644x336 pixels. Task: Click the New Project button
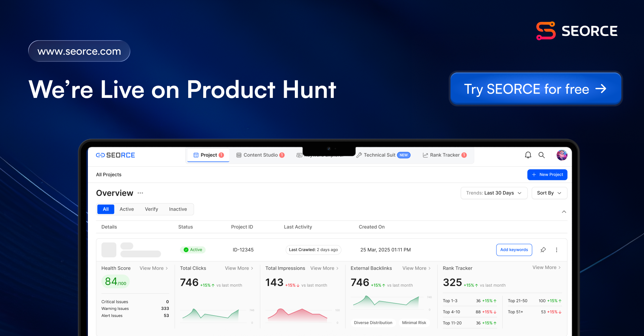pyautogui.click(x=547, y=175)
